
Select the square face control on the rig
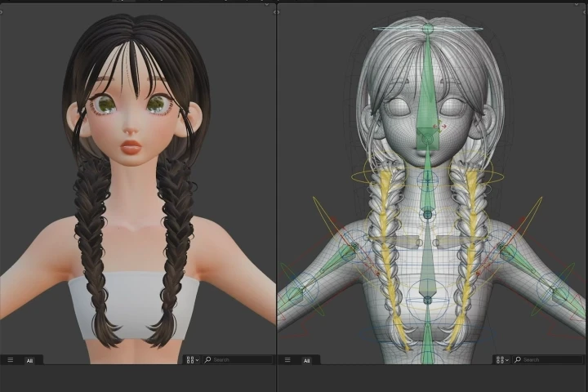[x=427, y=139]
